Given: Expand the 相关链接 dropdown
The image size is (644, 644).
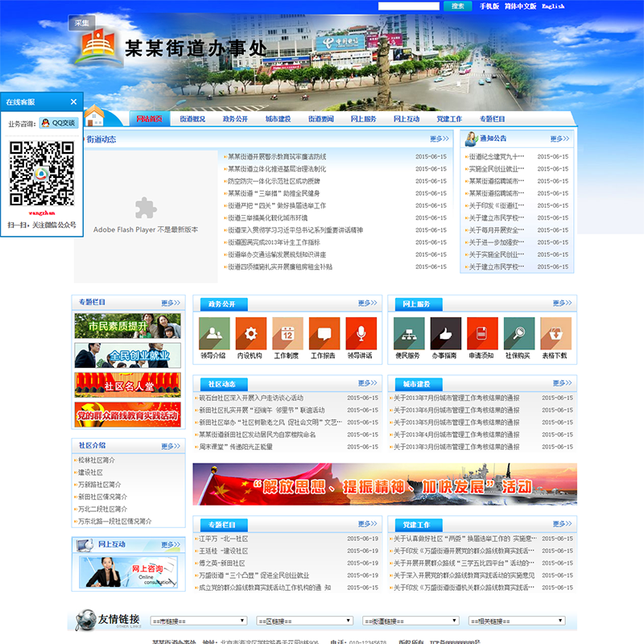Looking at the screenshot, I should tap(517, 621).
